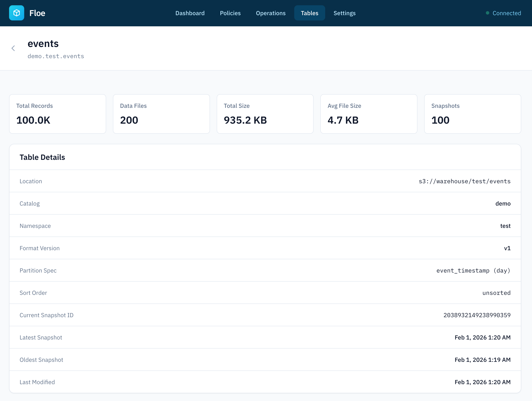
Task: Open the Dashboard tab
Action: point(190,13)
